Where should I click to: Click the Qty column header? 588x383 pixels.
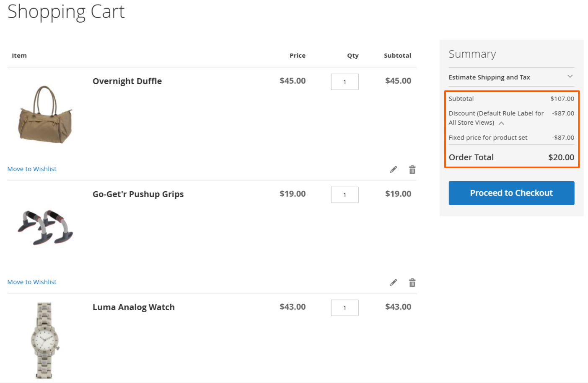click(353, 56)
